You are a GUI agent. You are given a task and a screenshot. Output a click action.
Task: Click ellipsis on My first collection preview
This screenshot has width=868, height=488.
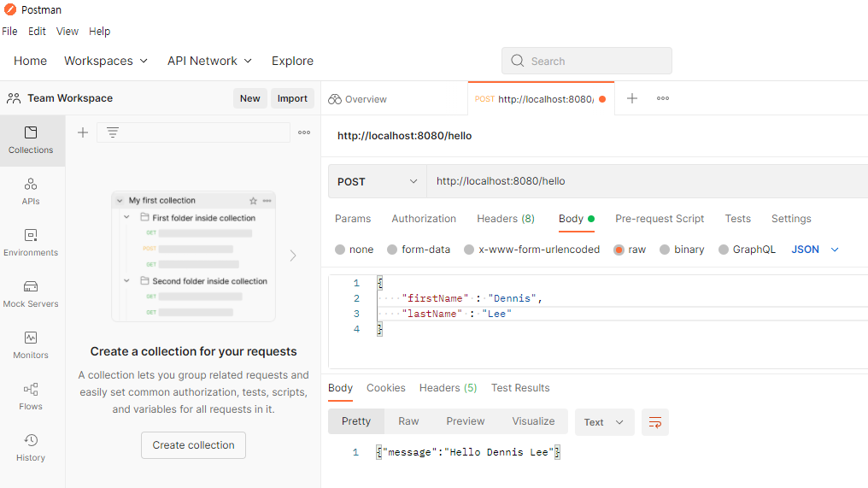[267, 201]
